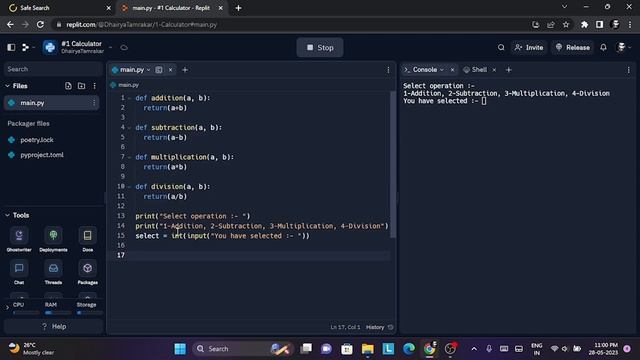Open the Deployments tool

click(53, 239)
